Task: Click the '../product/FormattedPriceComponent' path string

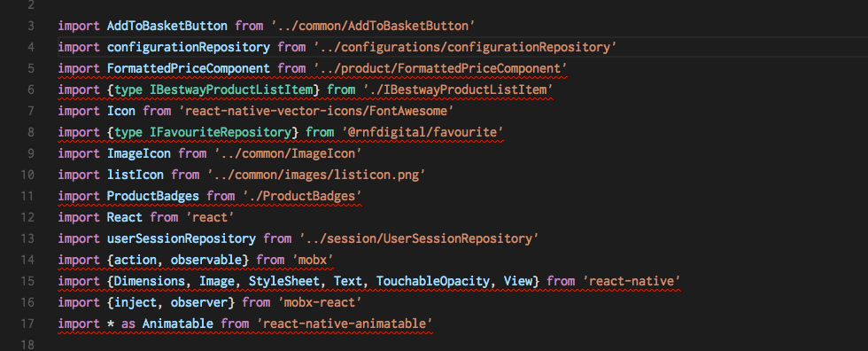Action: pos(441,68)
